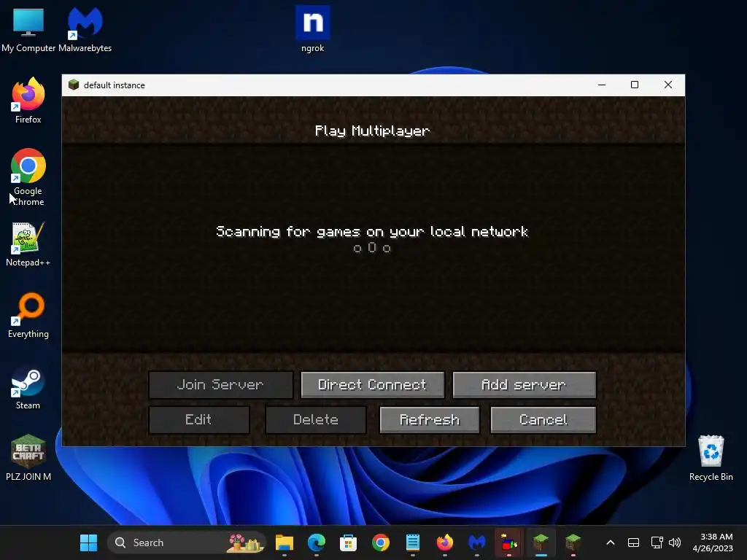Close the default instance window
The width and height of the screenshot is (747, 560).
pos(668,85)
